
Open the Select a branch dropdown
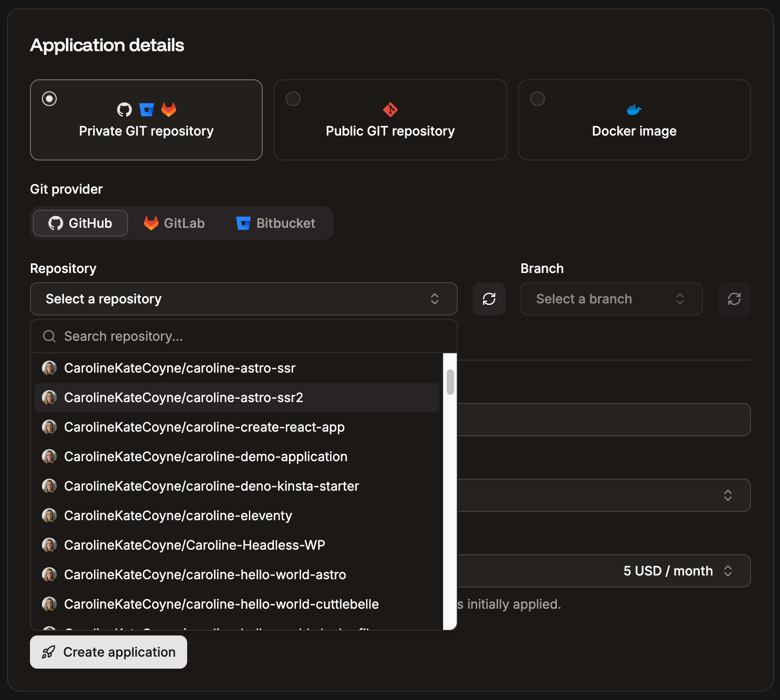[x=611, y=299]
